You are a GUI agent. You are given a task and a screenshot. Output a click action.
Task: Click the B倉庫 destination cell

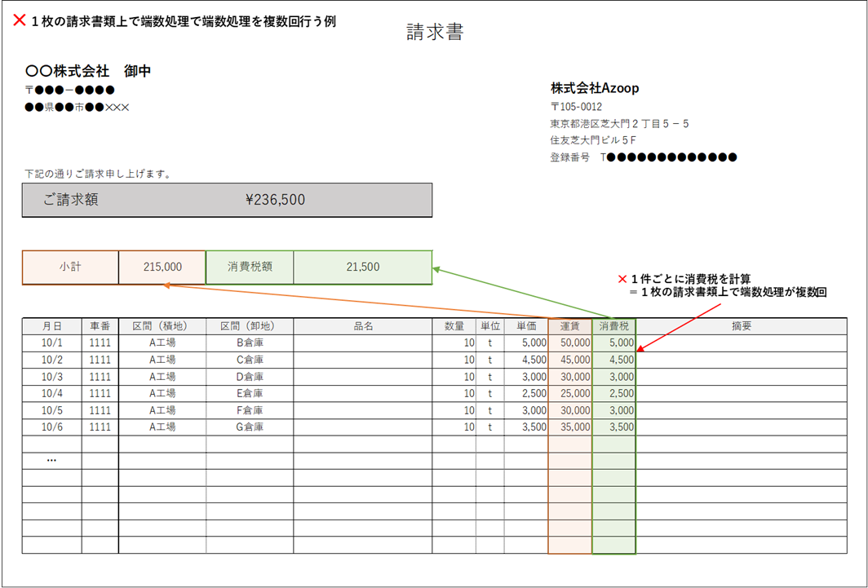tap(250, 343)
